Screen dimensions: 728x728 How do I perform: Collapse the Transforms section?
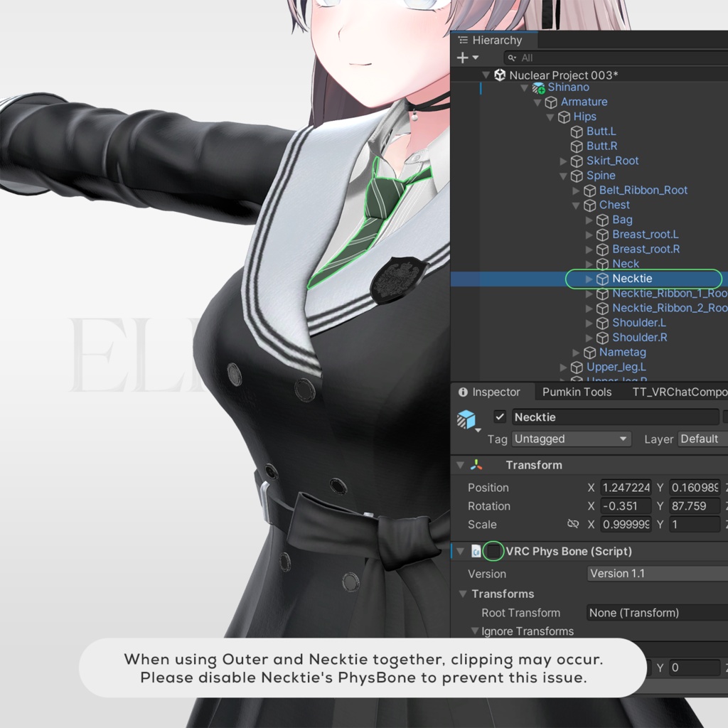click(x=463, y=594)
